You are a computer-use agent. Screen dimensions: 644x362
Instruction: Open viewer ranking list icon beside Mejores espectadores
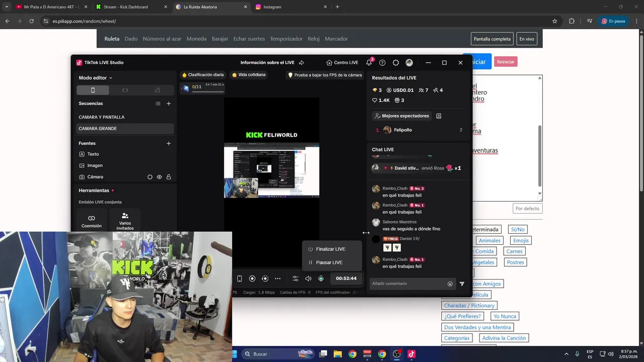439,116
